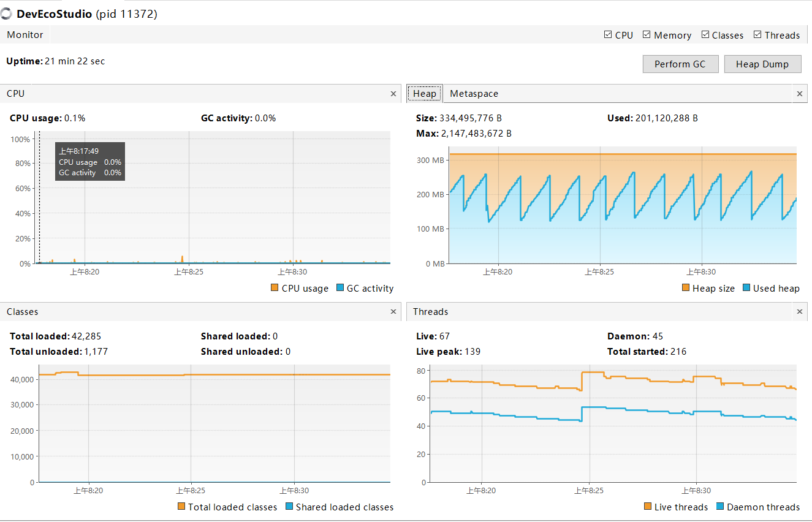Click the 上午8:25 time label under threads chart
This screenshot has height=522, width=812.
point(589,491)
